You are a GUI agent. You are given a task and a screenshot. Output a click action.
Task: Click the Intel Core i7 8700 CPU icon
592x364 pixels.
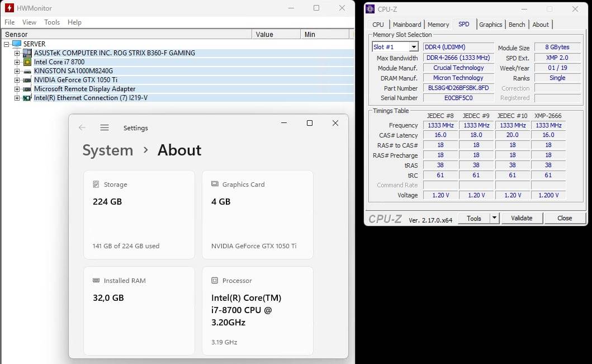27,62
